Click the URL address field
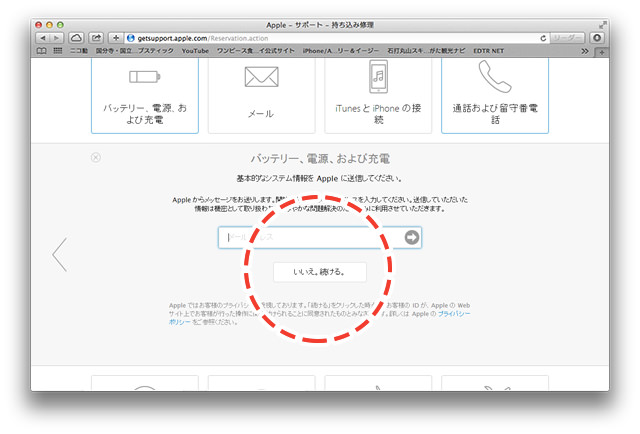This screenshot has height=434, width=640. [x=337, y=38]
